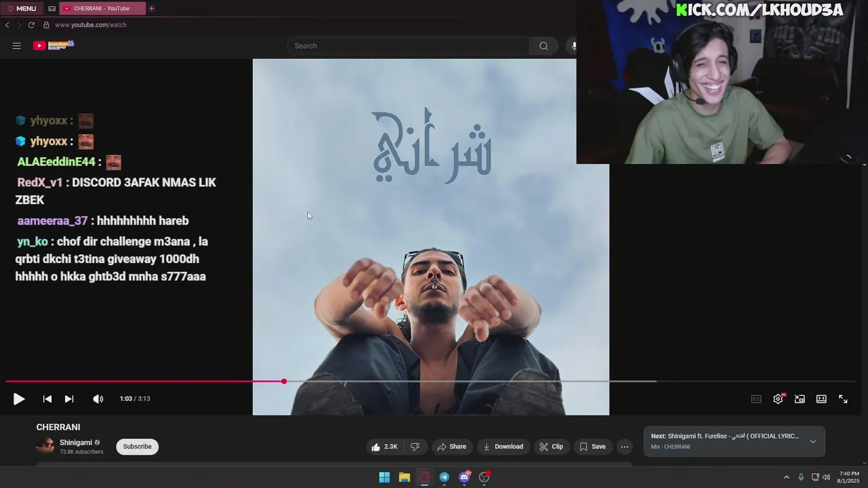868x488 pixels.
Task: Click the CHERRANI video title text
Action: click(58, 427)
